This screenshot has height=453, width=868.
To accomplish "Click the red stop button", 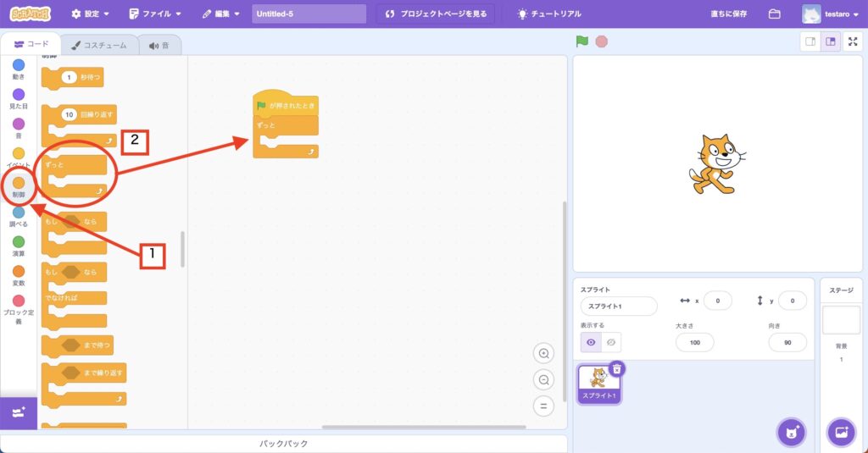I will click(602, 41).
